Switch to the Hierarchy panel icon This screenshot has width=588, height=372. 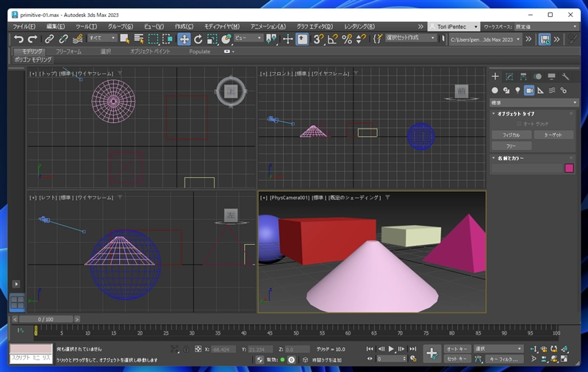(x=523, y=76)
